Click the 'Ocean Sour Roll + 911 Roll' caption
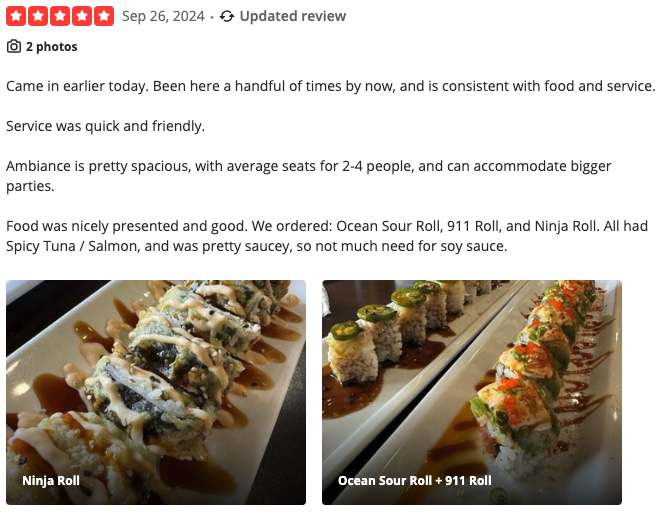The image size is (660, 515). pos(415,481)
